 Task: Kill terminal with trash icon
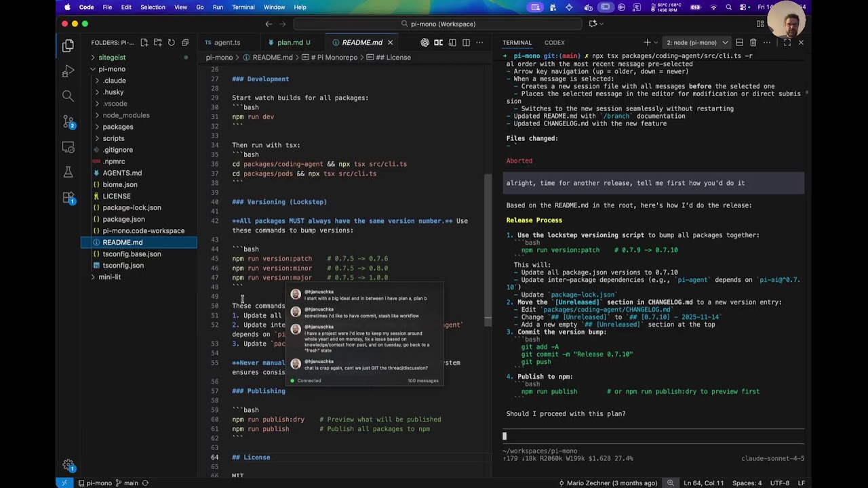[753, 43]
